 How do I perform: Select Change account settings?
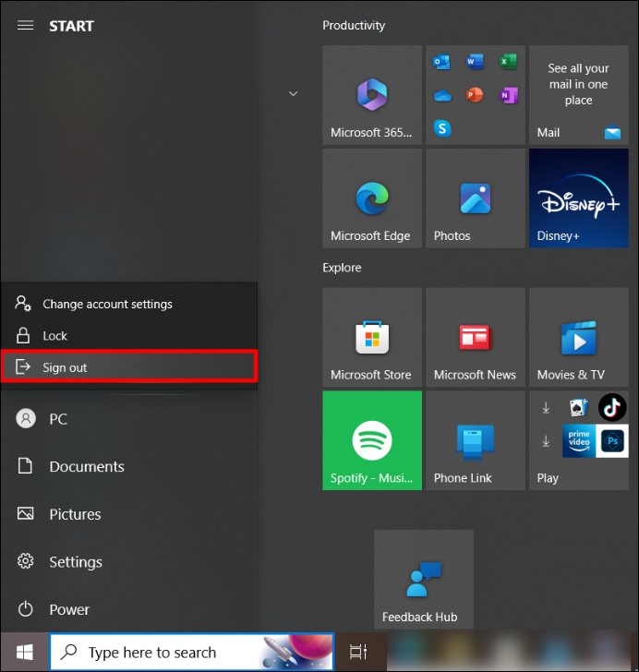coord(129,304)
